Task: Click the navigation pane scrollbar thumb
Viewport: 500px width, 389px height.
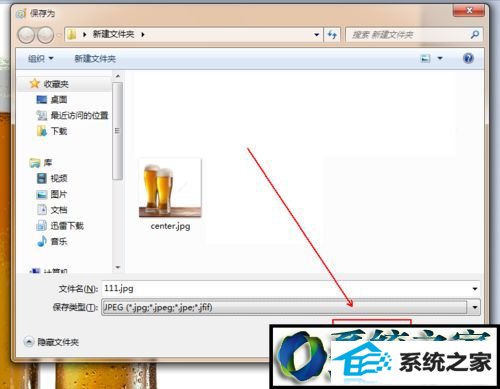Action: 117,131
